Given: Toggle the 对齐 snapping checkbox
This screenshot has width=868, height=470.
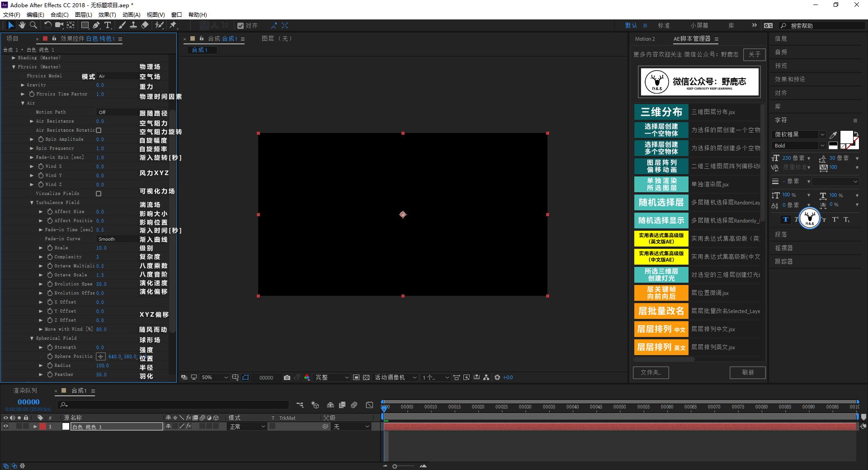Looking at the screenshot, I should 241,26.
